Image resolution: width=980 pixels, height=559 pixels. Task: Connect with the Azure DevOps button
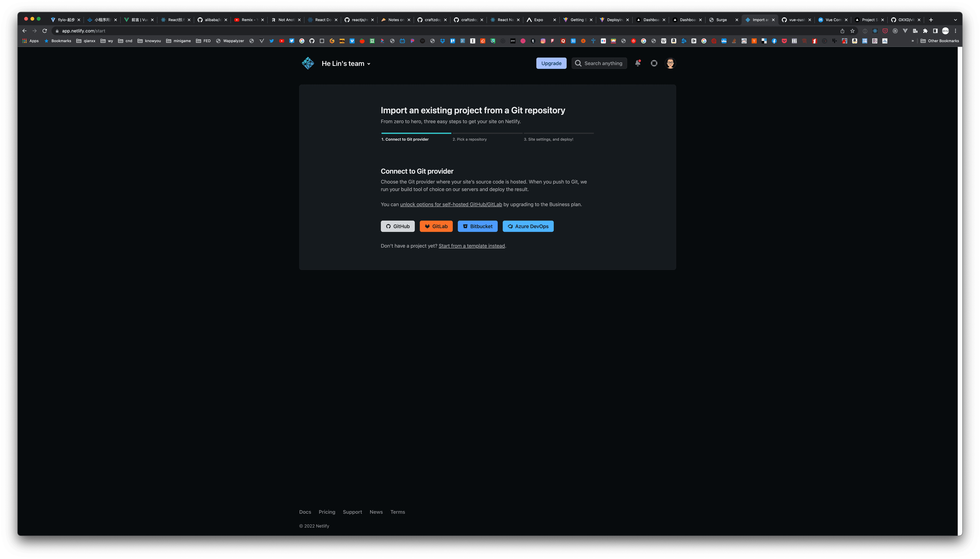[528, 226]
